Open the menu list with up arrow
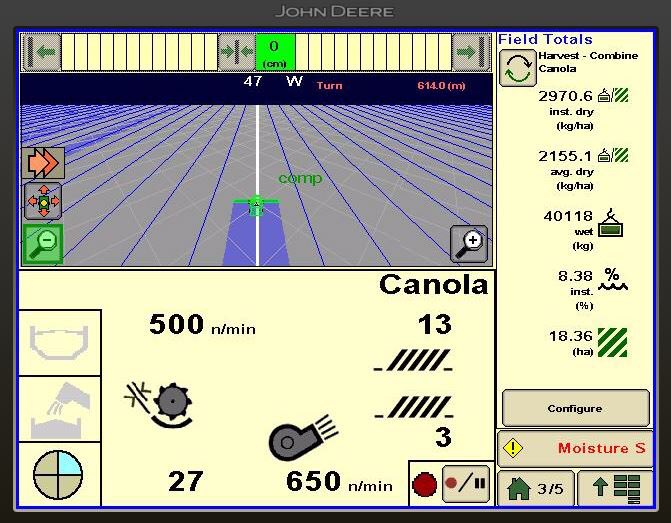Image resolution: width=671 pixels, height=523 pixels. 616,488
